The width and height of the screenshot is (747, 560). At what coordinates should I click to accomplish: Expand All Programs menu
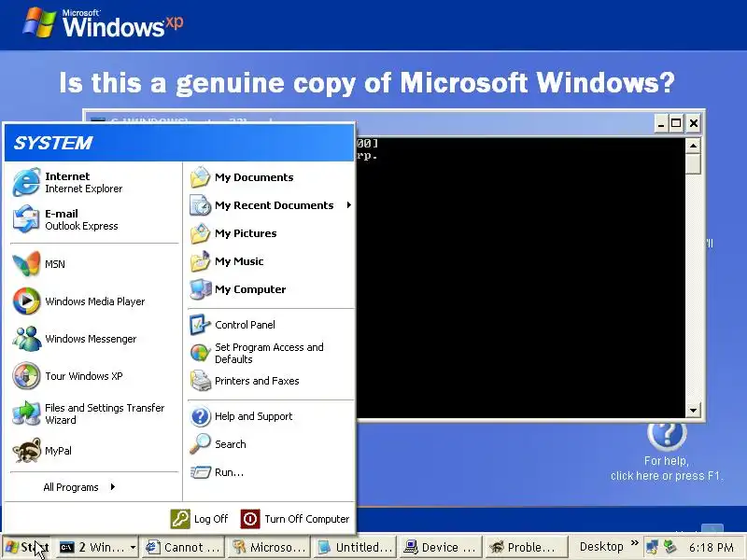point(79,487)
